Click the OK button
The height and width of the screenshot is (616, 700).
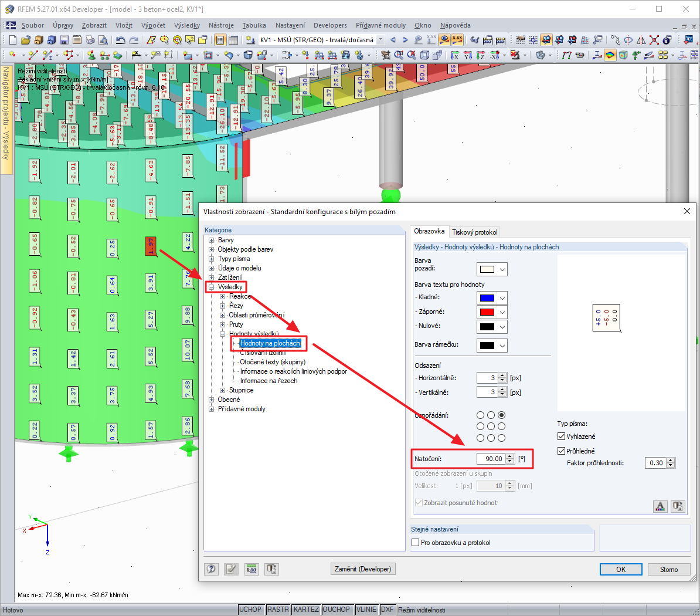pos(620,569)
